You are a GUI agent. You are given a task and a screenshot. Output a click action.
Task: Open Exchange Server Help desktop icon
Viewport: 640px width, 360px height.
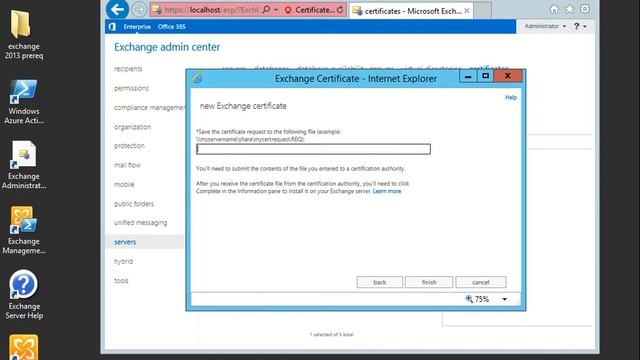tap(23, 295)
